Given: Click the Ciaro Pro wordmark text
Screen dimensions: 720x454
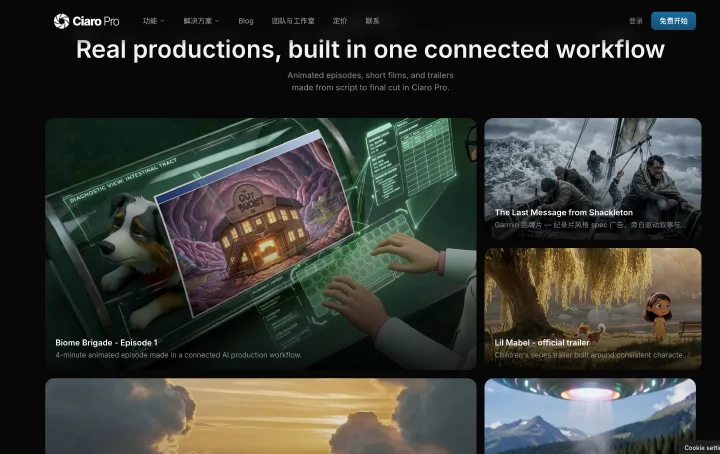Looking at the screenshot, I should (x=96, y=22).
